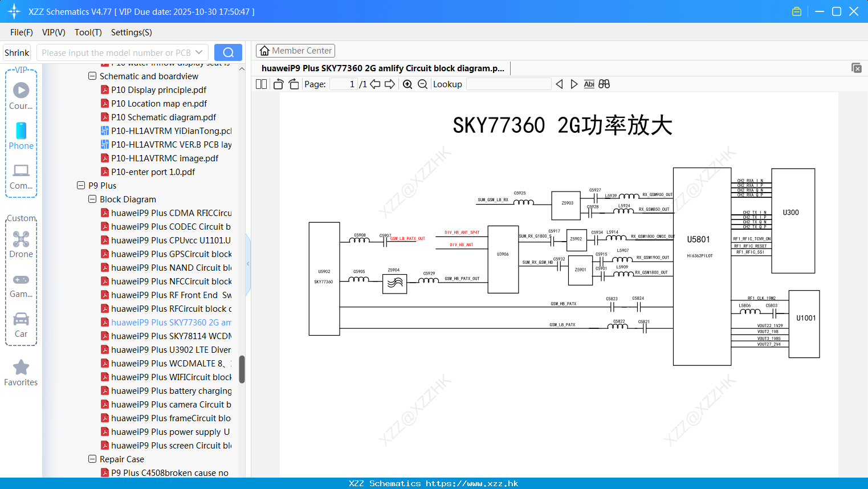This screenshot has height=489, width=868.
Task: Collapse the Block Diagram folder
Action: 92,199
